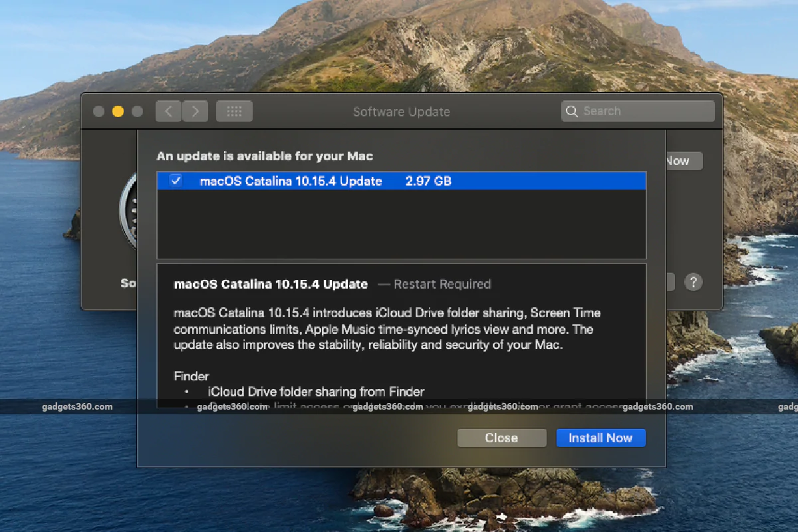Click the An update is available heading

tap(264, 156)
